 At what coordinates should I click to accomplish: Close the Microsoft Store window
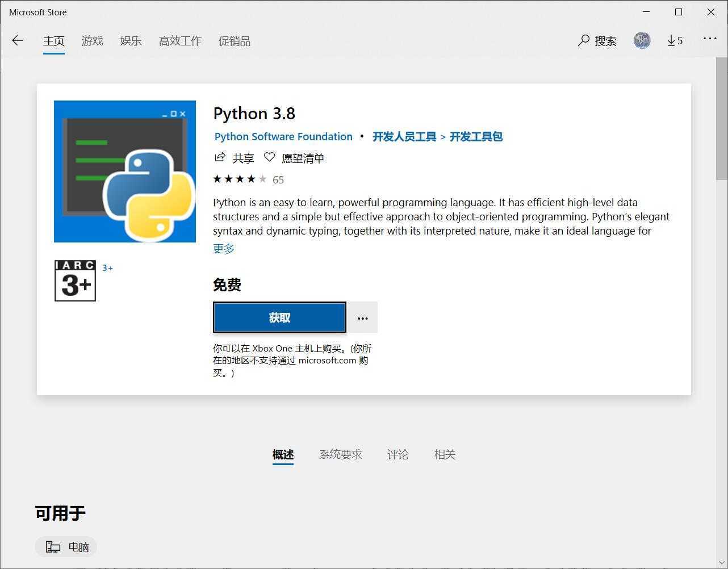pos(711,12)
